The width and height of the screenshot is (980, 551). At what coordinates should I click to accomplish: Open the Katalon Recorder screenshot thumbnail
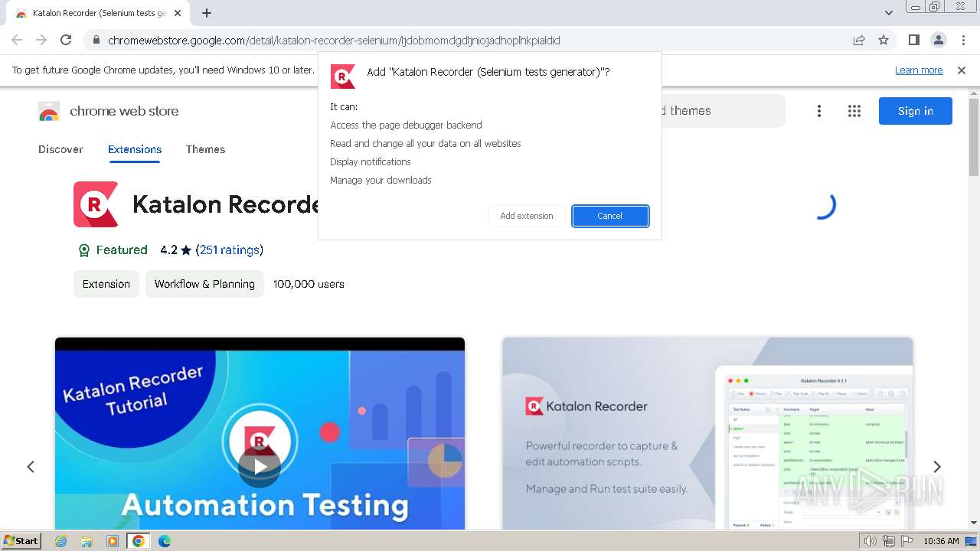[707, 433]
